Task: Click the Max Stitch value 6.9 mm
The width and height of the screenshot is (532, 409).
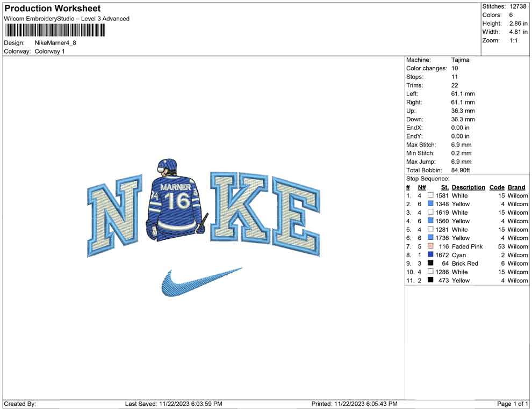Action: coord(461,145)
